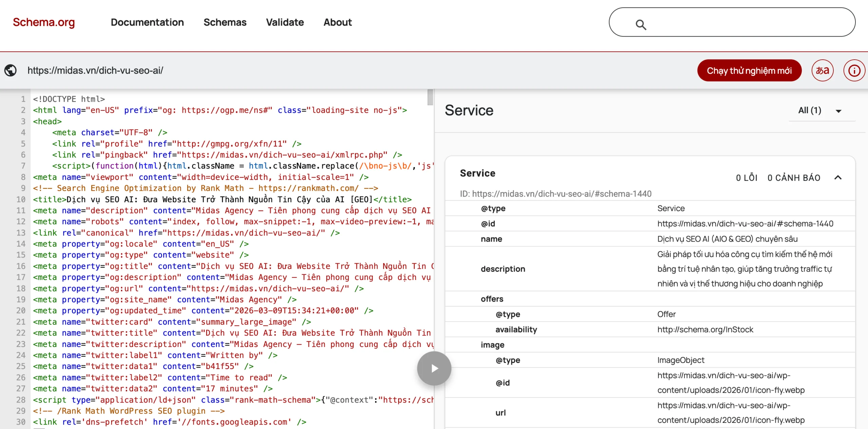Click the midas.vn URL text in bar
The image size is (868, 429).
[x=95, y=70]
